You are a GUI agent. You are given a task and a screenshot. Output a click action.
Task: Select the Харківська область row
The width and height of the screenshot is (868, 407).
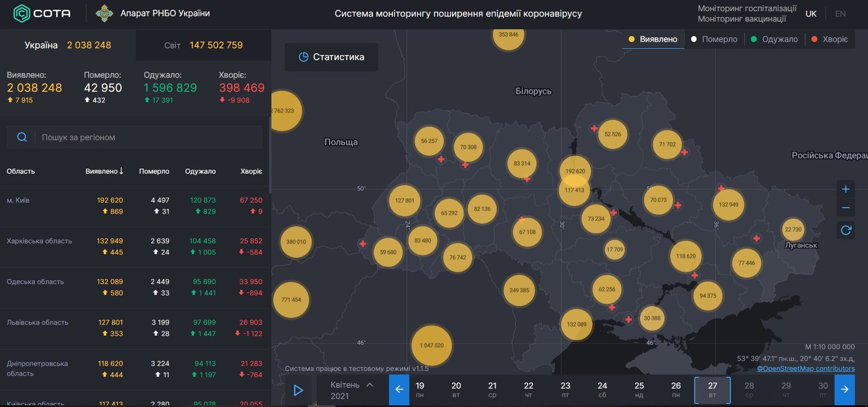[135, 247]
